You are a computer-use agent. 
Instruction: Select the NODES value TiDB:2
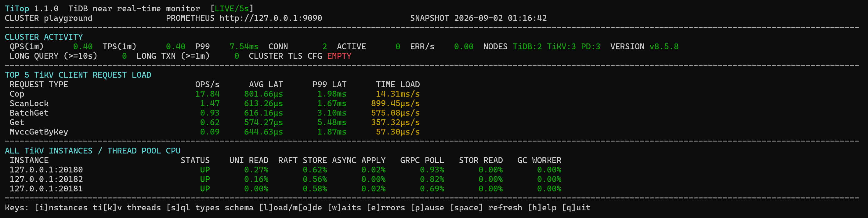click(x=527, y=46)
